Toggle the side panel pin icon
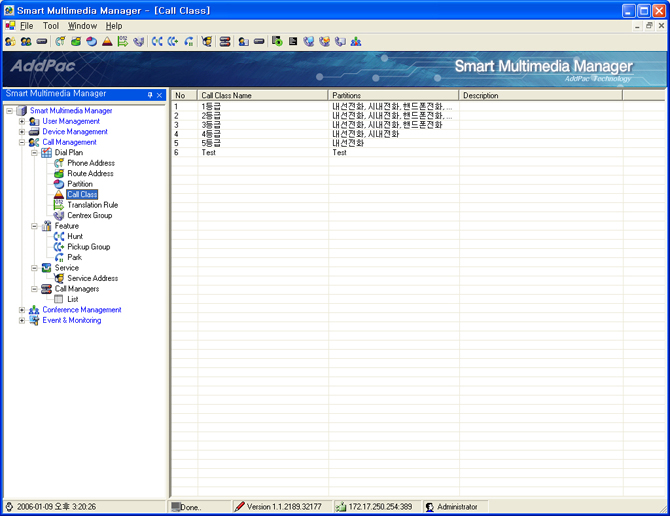Image resolution: width=670 pixels, height=516 pixels. pos(150,95)
